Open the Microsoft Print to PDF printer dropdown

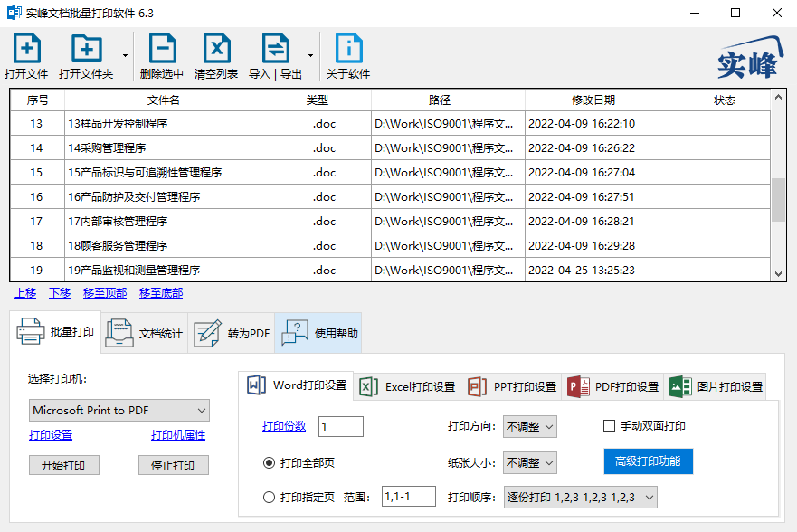click(119, 411)
